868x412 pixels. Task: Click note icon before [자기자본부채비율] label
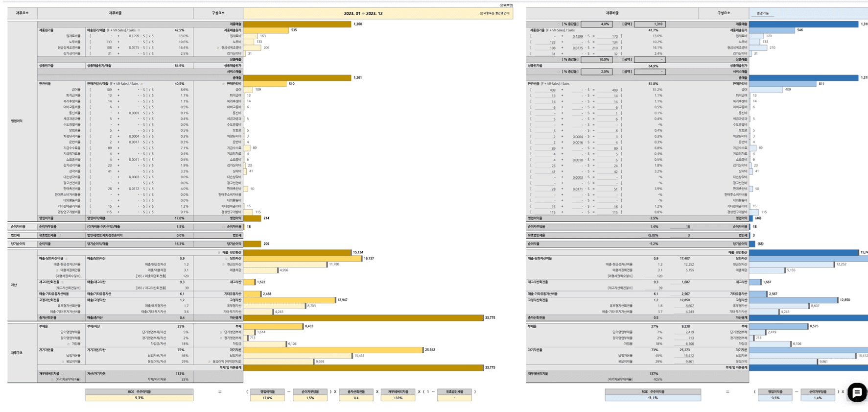pyautogui.click(x=52, y=380)
